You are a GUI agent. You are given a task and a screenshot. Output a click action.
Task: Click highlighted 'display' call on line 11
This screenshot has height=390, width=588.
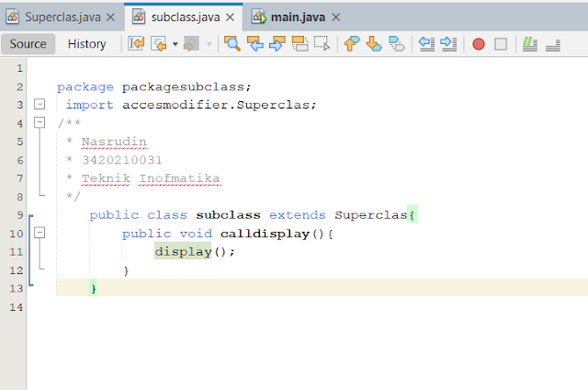pyautogui.click(x=183, y=251)
